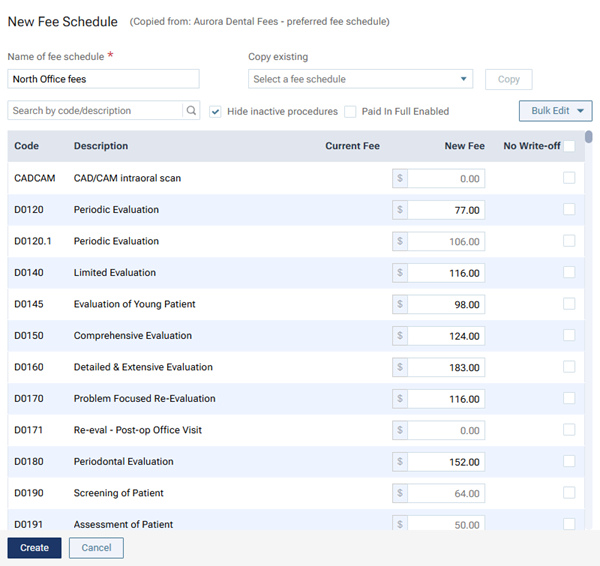This screenshot has width=600, height=566.
Task: Sort by the Code column header
Action: point(27,146)
